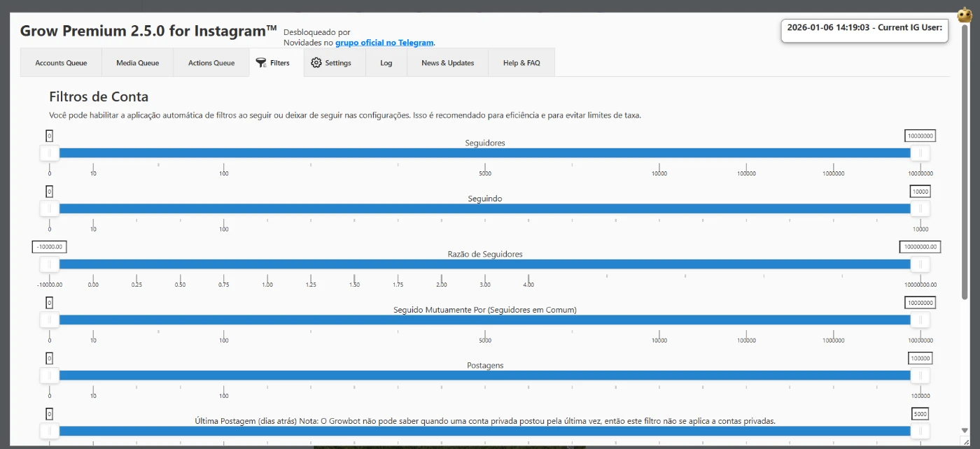
Task: Click the page scrollbar's down arrow
Action: (x=965, y=430)
